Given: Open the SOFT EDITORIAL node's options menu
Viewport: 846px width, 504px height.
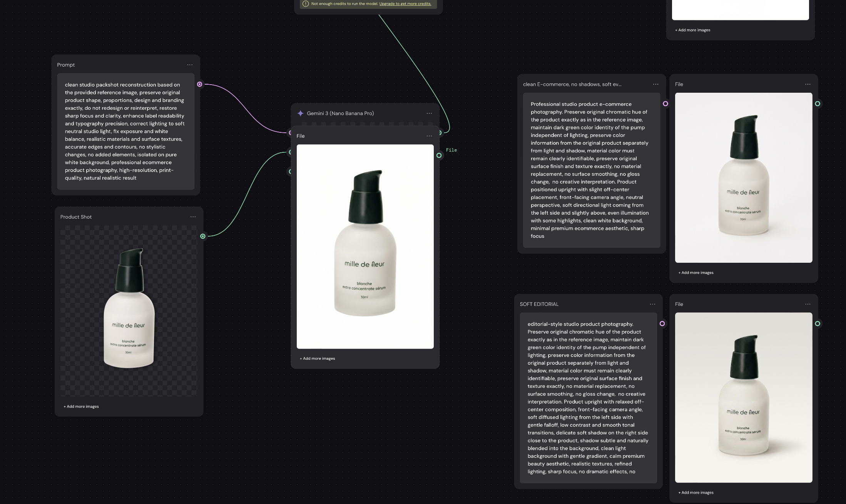Looking at the screenshot, I should [652, 304].
